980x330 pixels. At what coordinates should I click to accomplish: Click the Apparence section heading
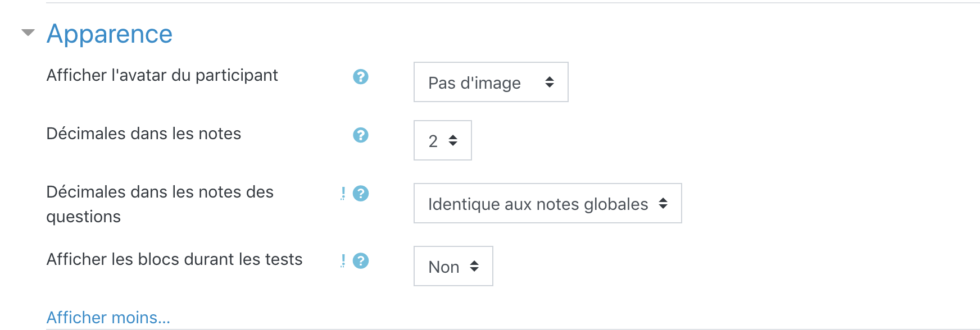(110, 34)
